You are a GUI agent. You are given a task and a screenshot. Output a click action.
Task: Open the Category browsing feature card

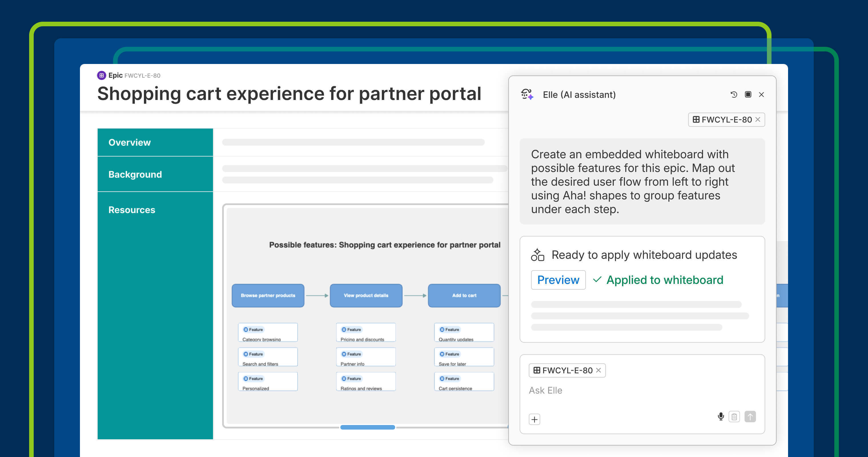click(x=268, y=333)
